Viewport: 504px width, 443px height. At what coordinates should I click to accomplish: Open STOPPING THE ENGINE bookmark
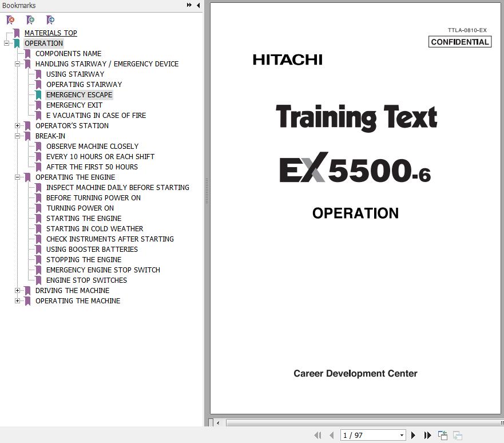(84, 259)
